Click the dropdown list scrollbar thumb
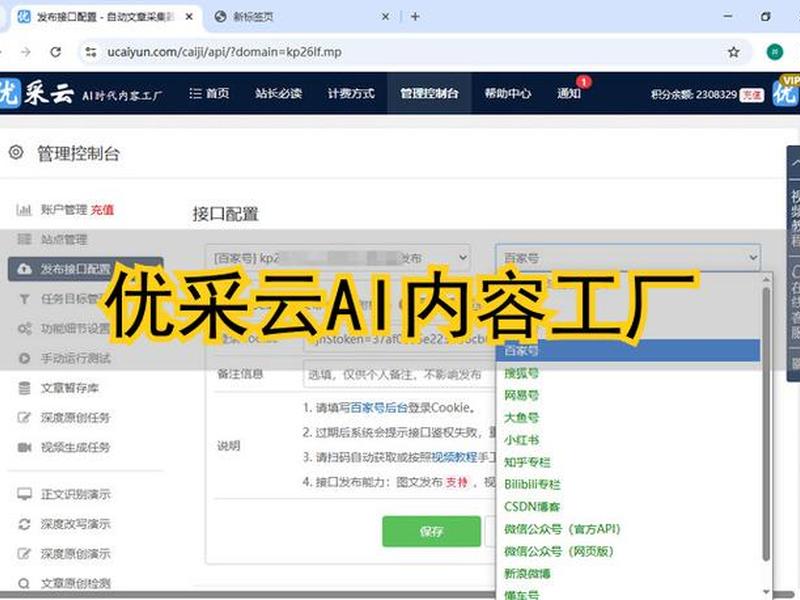The height and width of the screenshot is (600, 800). point(766,423)
